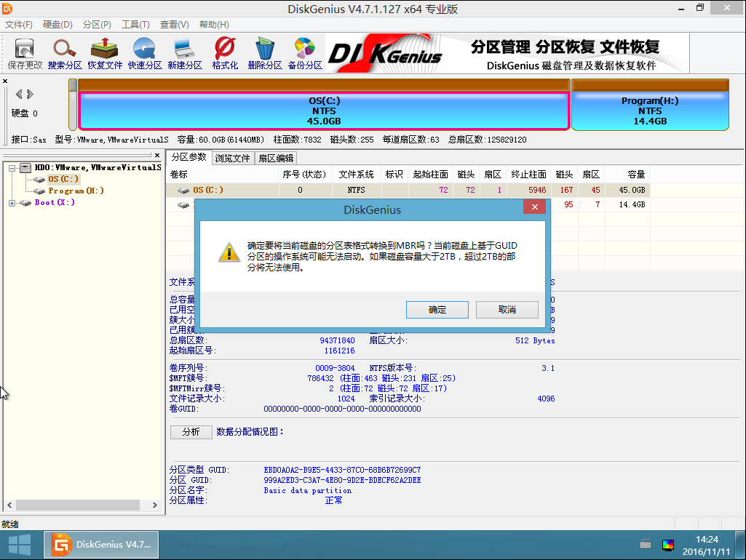
Task: Click the 删除分区 delete partition icon
Action: (265, 54)
